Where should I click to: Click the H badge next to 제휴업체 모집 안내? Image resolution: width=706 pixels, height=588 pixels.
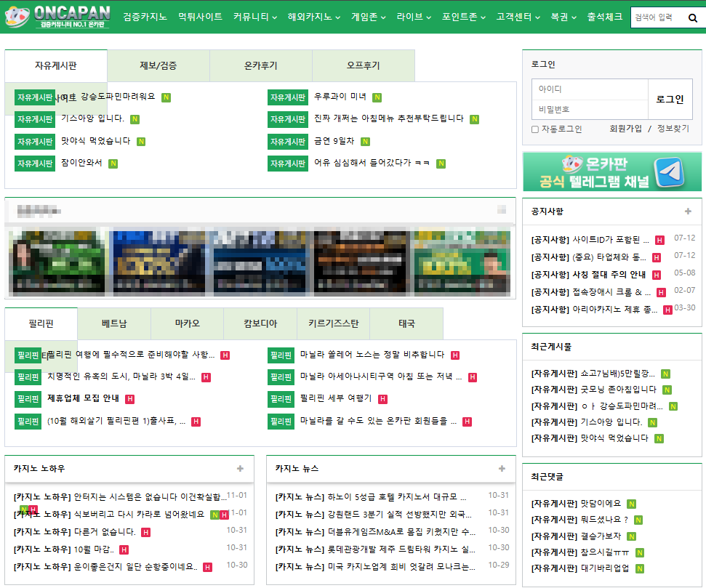pos(129,398)
